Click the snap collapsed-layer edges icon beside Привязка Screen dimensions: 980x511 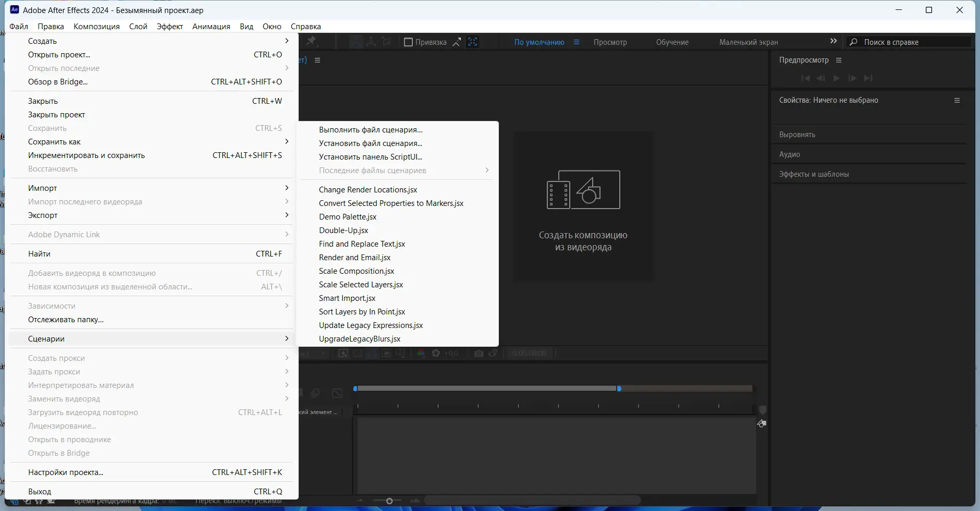coord(457,42)
